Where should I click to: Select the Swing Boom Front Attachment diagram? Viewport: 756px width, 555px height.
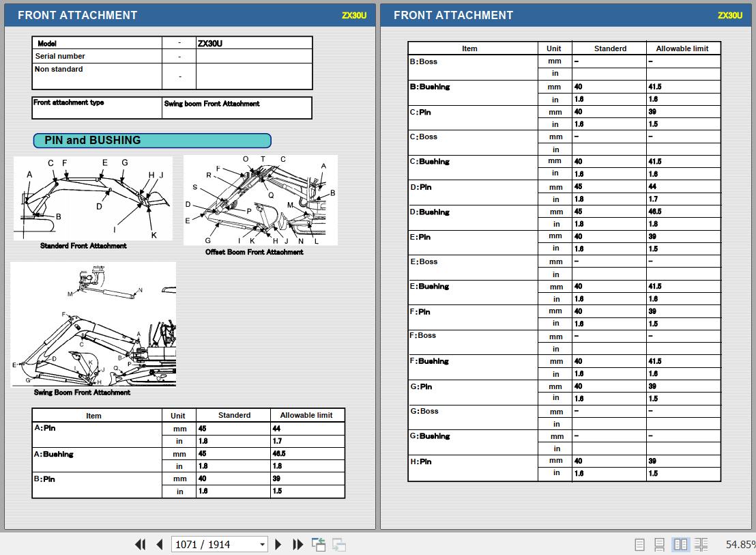[93, 324]
